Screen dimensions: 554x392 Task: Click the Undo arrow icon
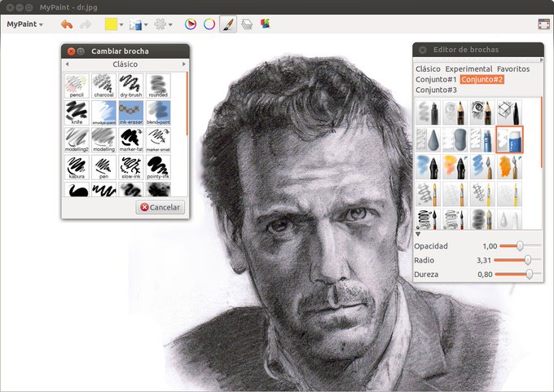[x=67, y=24]
